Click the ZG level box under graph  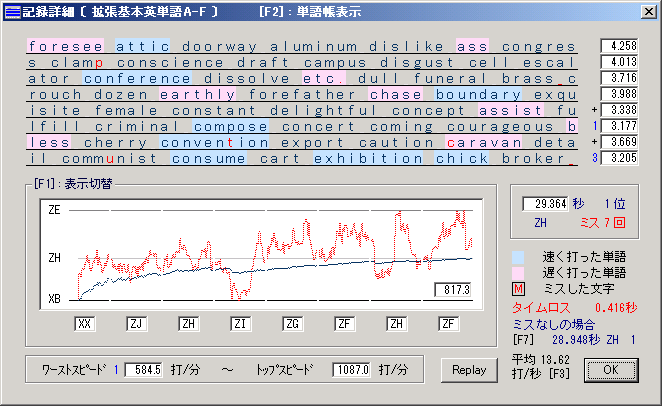point(292,324)
